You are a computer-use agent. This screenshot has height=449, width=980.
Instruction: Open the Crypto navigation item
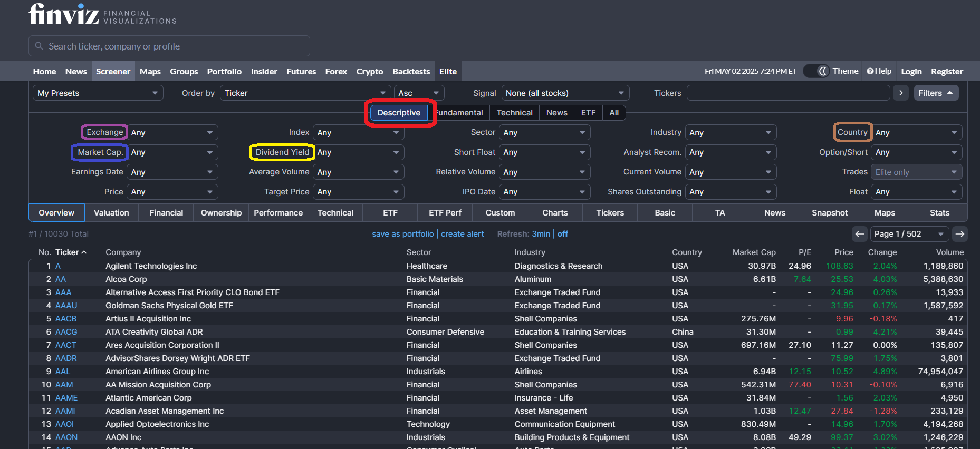370,71
